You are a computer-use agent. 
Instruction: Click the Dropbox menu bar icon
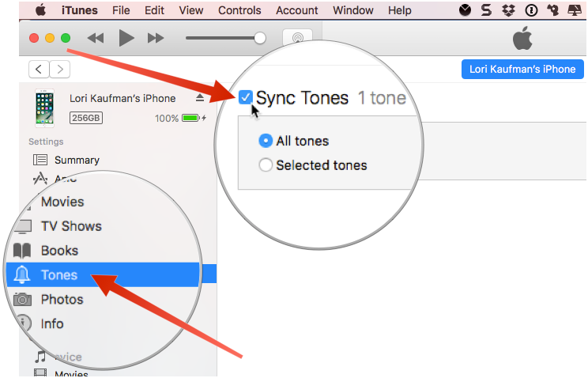(511, 10)
